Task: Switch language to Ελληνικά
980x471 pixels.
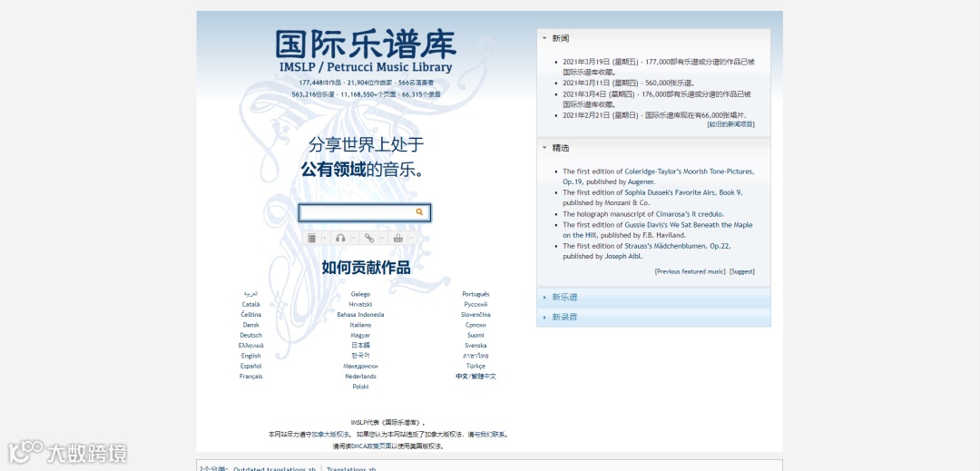Action: (250, 346)
